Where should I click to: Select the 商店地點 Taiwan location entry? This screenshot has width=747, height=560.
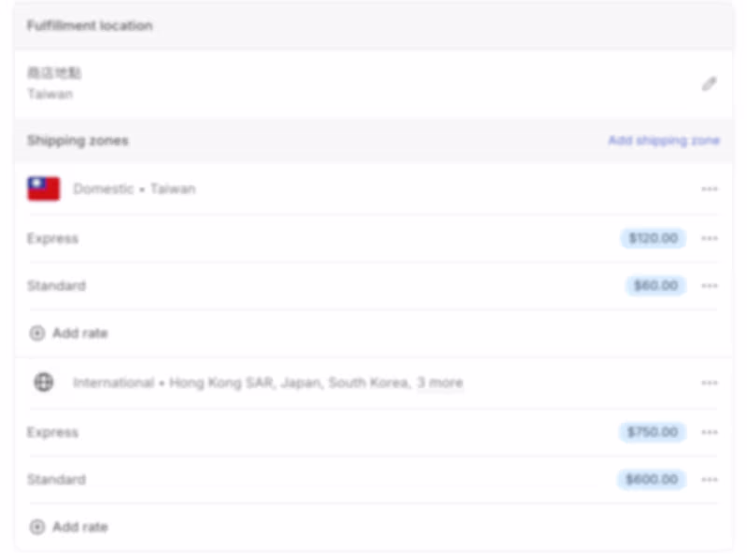pos(53,82)
